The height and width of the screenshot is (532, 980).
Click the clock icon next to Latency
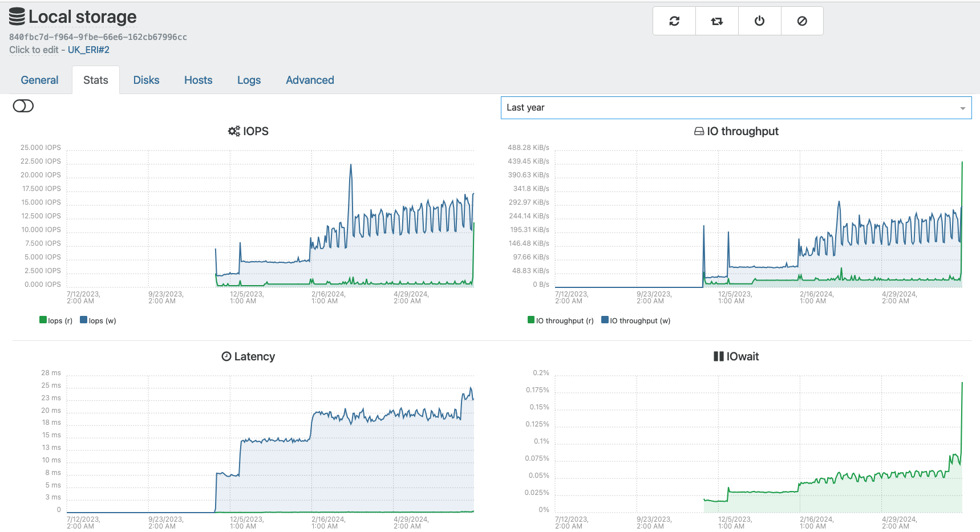[x=226, y=356]
